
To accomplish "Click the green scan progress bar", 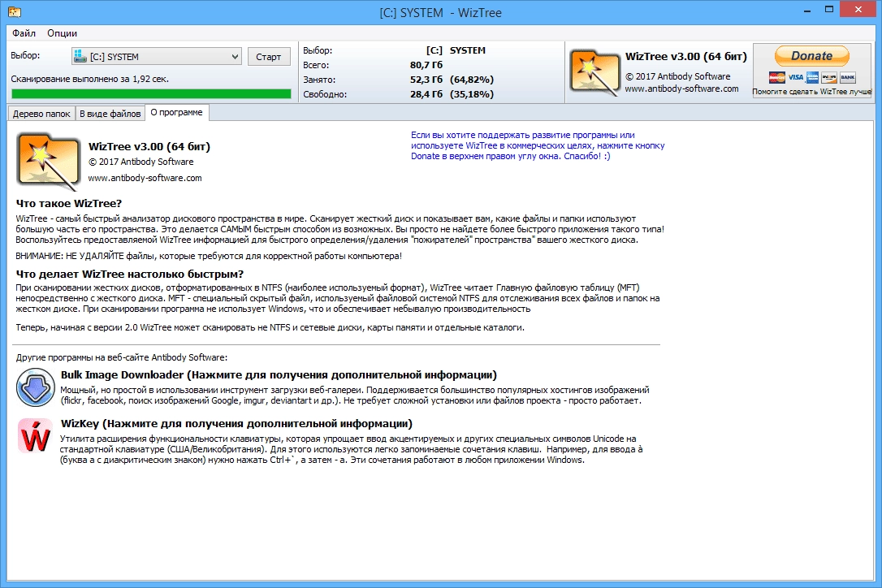I will [151, 94].
